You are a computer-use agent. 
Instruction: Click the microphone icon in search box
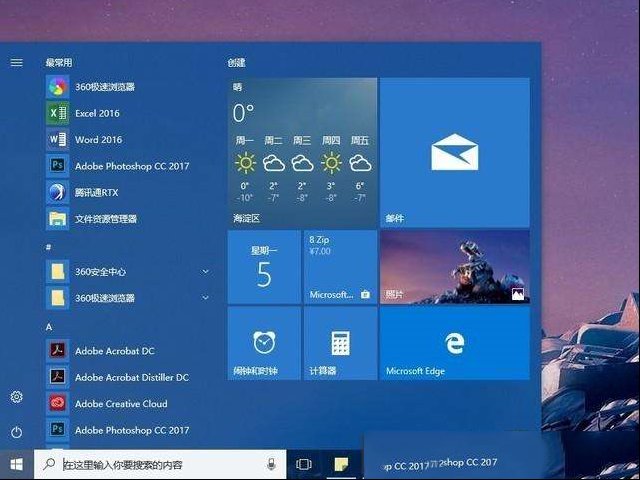point(271,464)
